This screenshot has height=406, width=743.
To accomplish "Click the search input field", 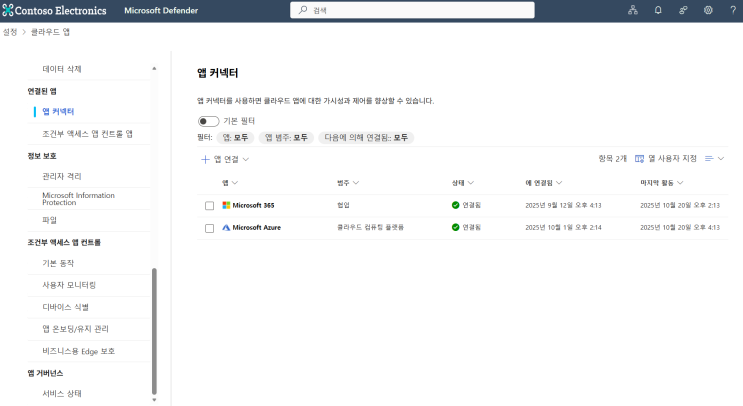I will point(412,10).
